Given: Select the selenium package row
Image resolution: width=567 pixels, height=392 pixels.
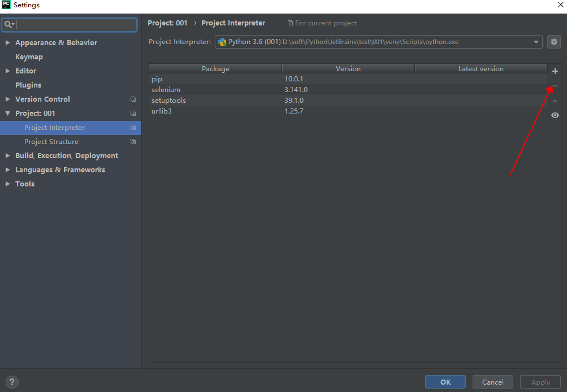Looking at the screenshot, I should [x=348, y=90].
